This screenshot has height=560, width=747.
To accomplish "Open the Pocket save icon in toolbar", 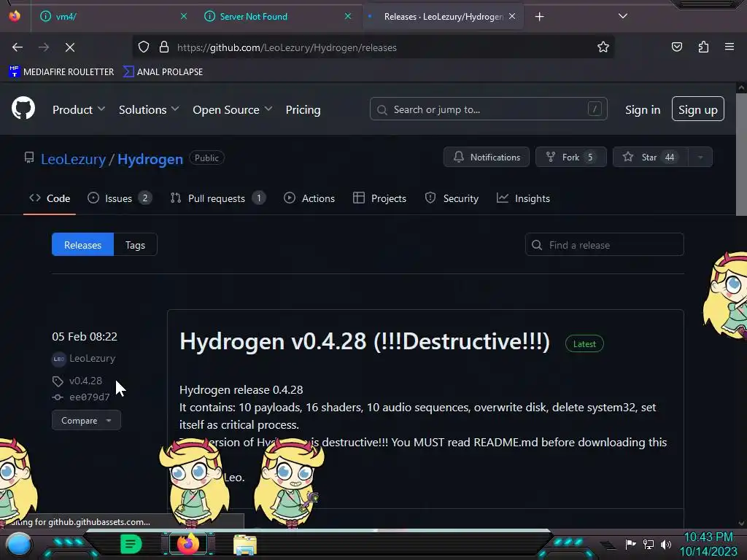I will 676,47.
